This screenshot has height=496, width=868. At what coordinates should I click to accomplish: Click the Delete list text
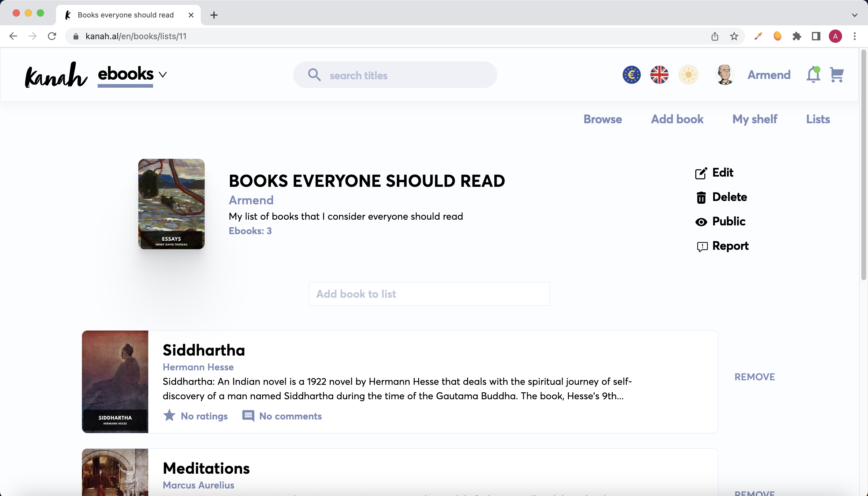coord(729,197)
